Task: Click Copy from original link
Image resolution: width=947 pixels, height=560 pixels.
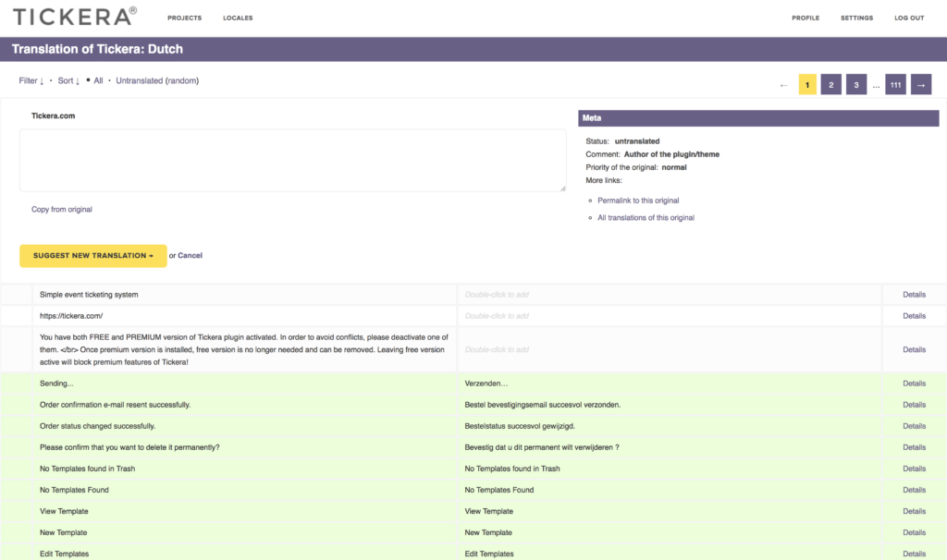Action: click(x=62, y=210)
